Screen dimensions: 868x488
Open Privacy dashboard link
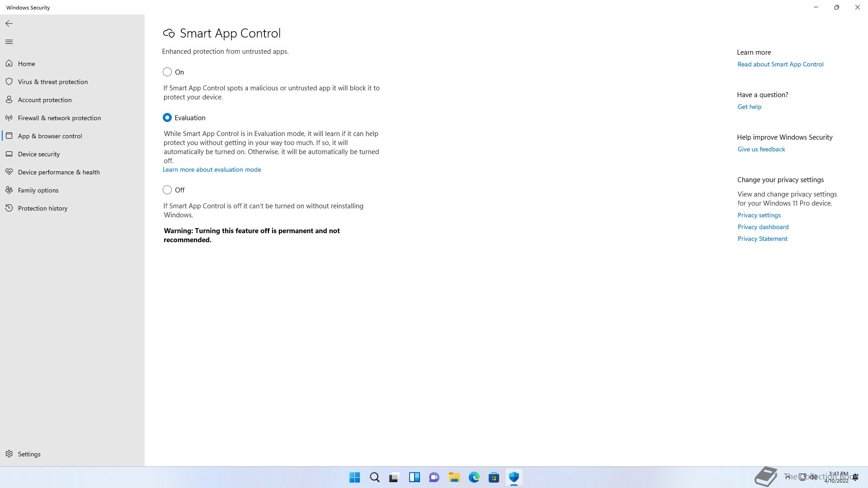tap(763, 227)
